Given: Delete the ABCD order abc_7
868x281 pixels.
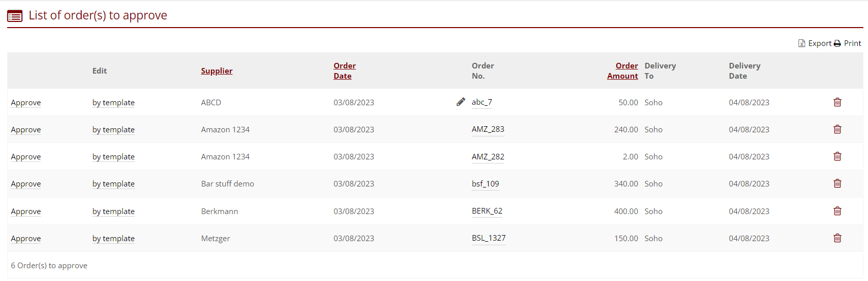Looking at the screenshot, I should click(x=837, y=102).
